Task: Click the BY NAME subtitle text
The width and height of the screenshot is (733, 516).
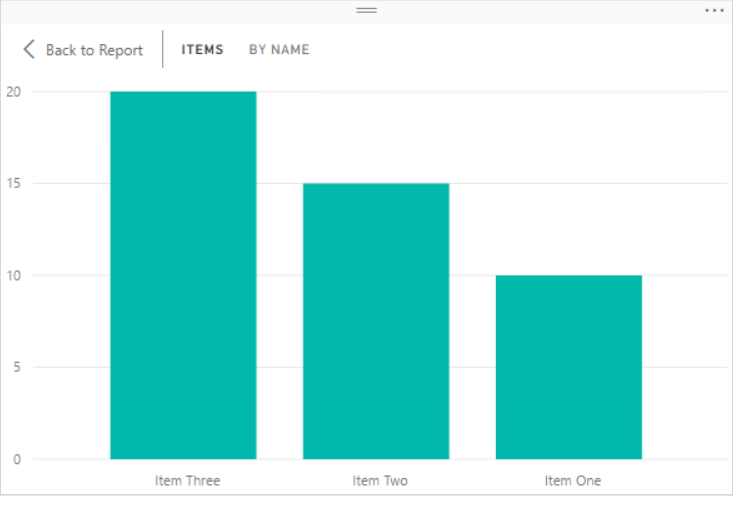Action: coord(279,50)
